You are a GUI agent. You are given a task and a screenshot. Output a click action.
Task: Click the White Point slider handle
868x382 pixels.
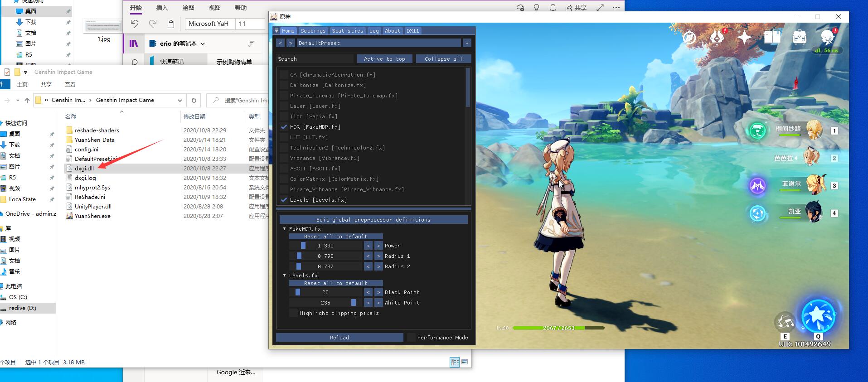[x=354, y=303]
